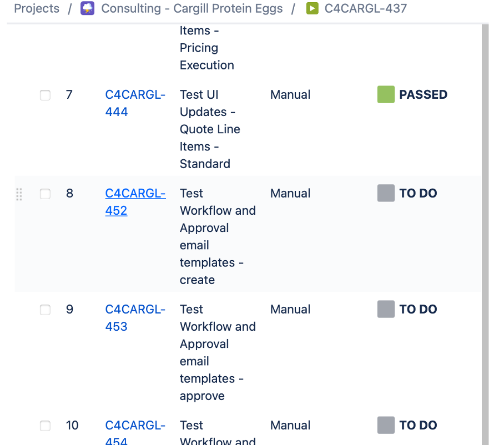The height and width of the screenshot is (445, 504).
Task: Change TO DO status for row 9
Action: [x=418, y=309]
